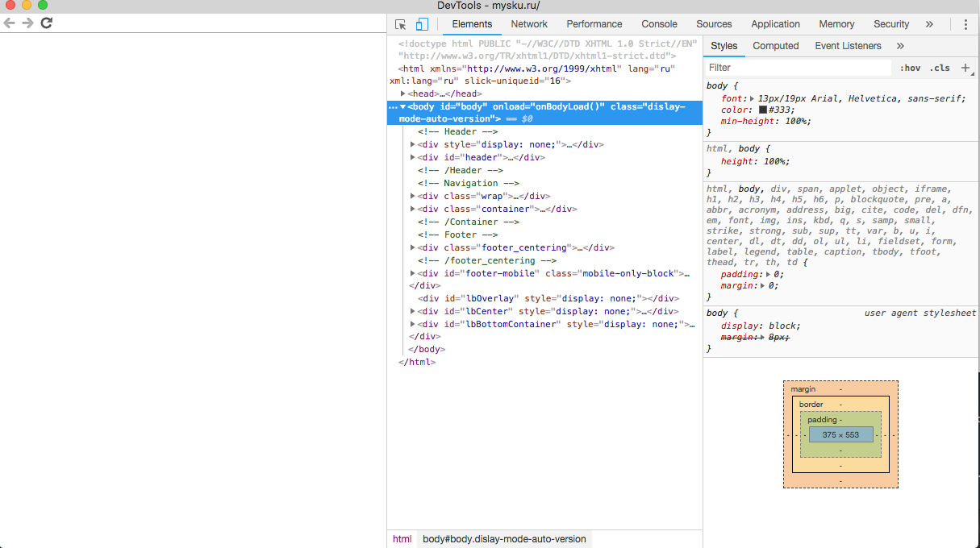Expand the head element node
The image size is (980, 548).
coord(402,94)
